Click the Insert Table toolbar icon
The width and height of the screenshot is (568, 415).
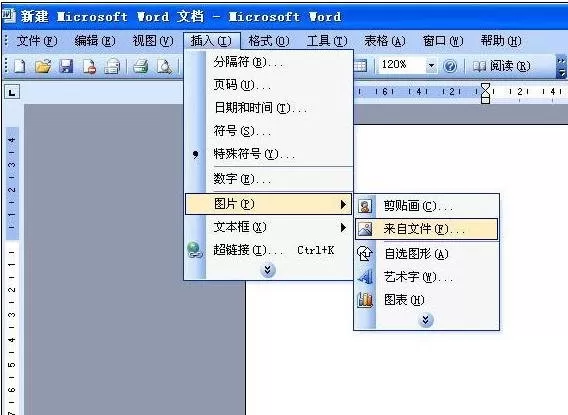[x=360, y=66]
